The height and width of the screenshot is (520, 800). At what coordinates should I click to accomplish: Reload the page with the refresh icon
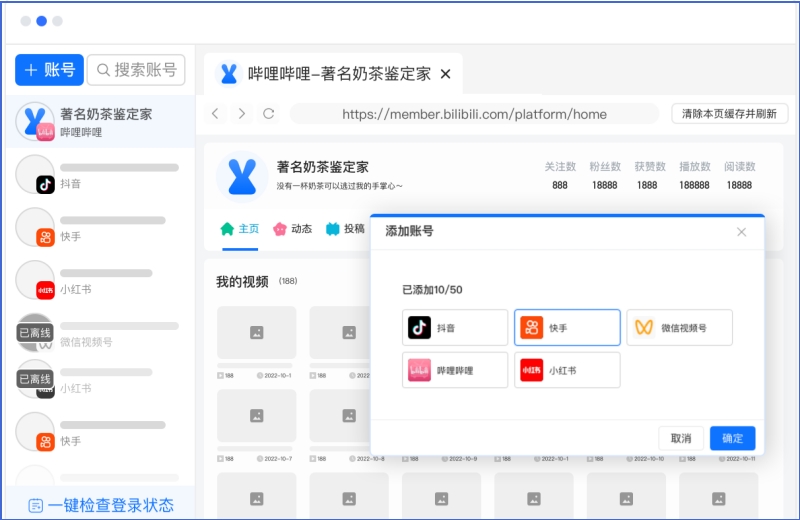pos(269,113)
